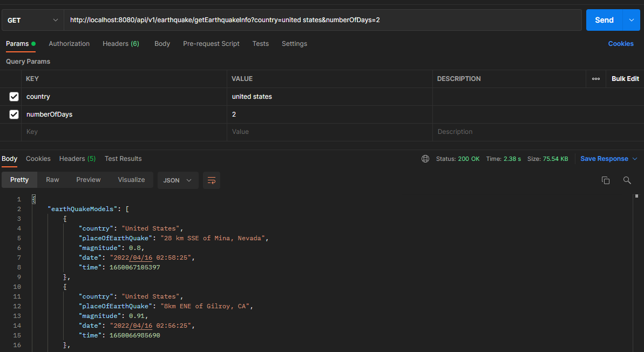This screenshot has width=644, height=352.
Task: Click Bulk Edit for query params
Action: coord(625,79)
